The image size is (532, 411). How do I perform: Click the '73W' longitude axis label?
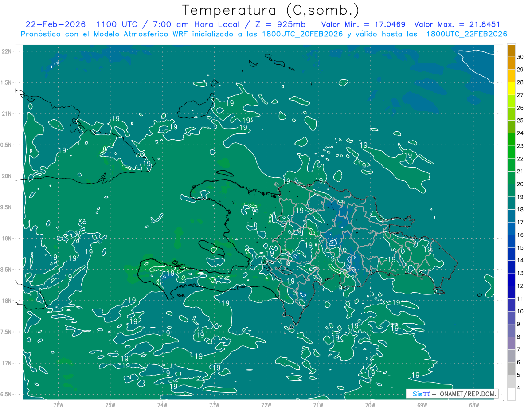214,405
